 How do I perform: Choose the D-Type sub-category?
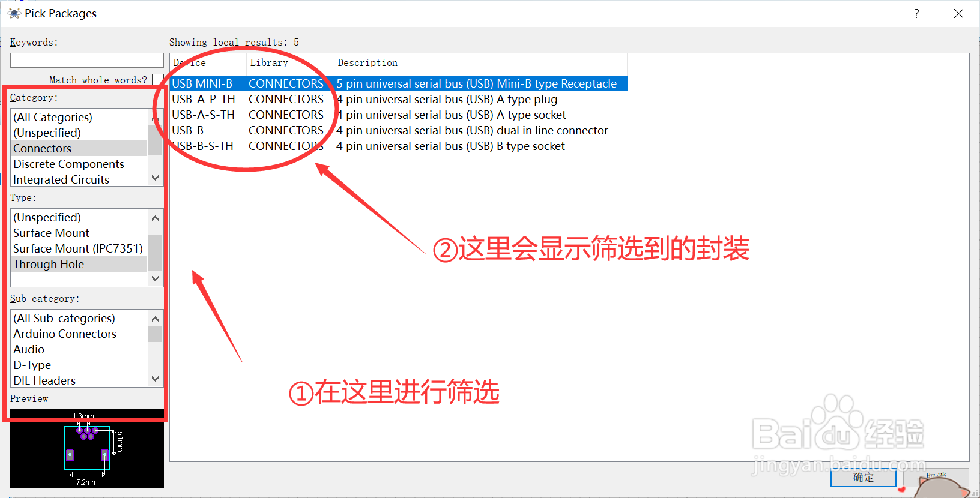pos(79,365)
